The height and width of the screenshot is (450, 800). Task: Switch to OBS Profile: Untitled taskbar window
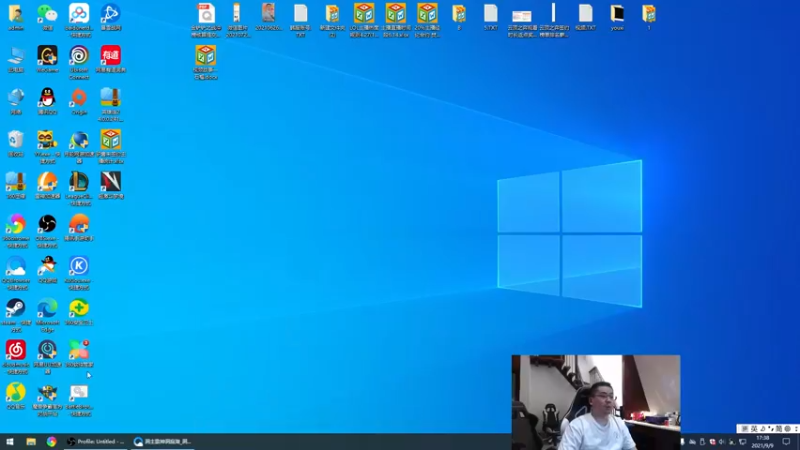tap(95, 441)
